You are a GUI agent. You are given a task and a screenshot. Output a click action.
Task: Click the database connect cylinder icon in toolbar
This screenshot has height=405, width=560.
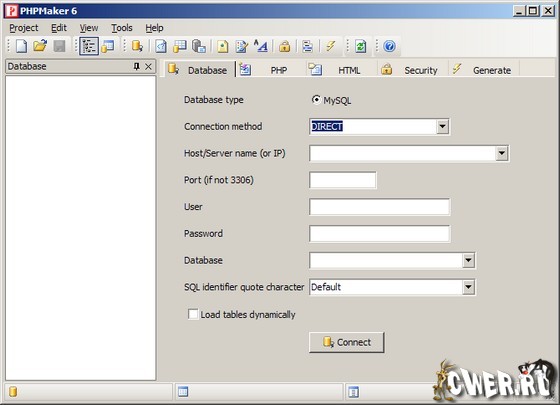tap(138, 46)
